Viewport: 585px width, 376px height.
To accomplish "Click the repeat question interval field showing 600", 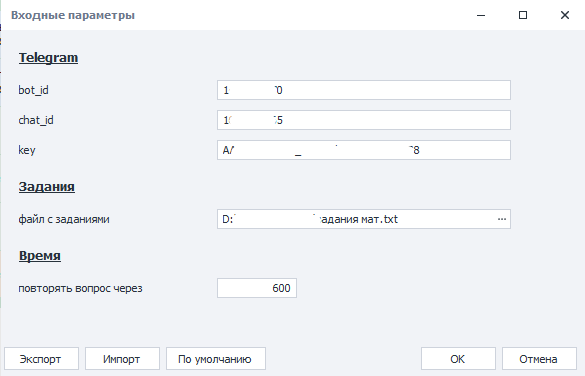I will tap(257, 288).
